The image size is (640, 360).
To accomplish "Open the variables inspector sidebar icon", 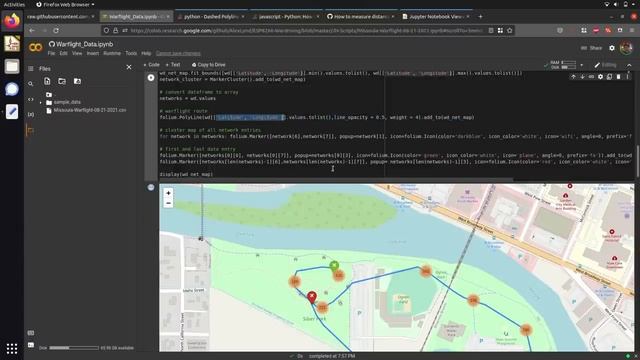I will click(31, 115).
